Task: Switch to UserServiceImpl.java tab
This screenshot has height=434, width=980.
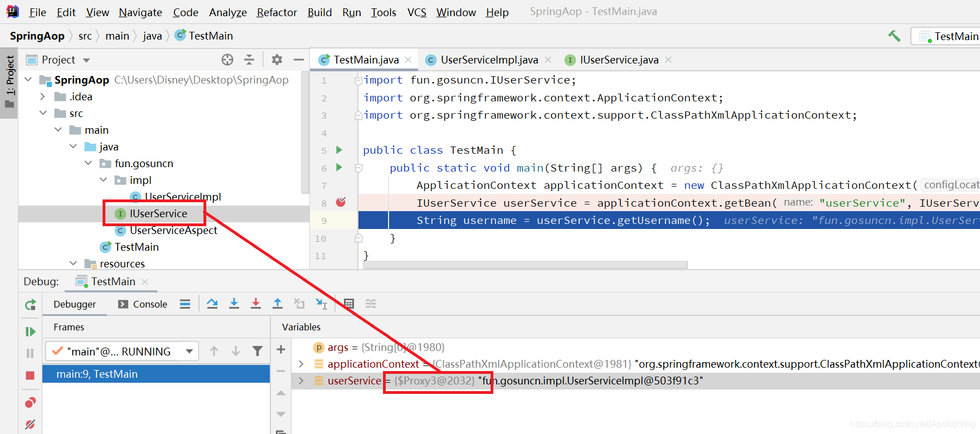Action: (x=489, y=60)
